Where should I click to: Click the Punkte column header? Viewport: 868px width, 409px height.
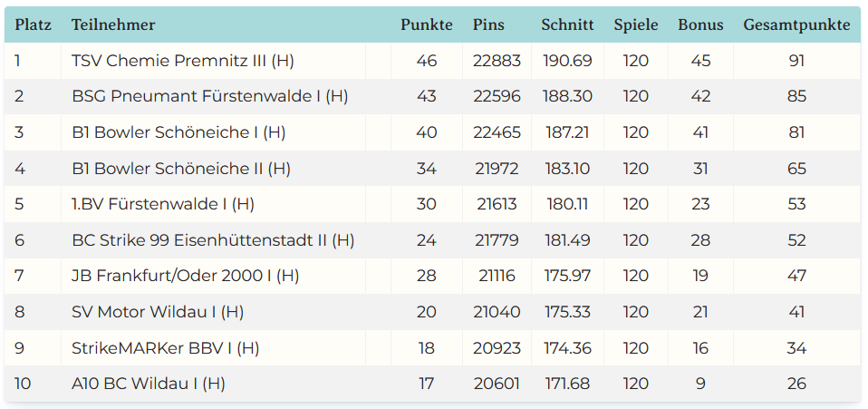426,25
